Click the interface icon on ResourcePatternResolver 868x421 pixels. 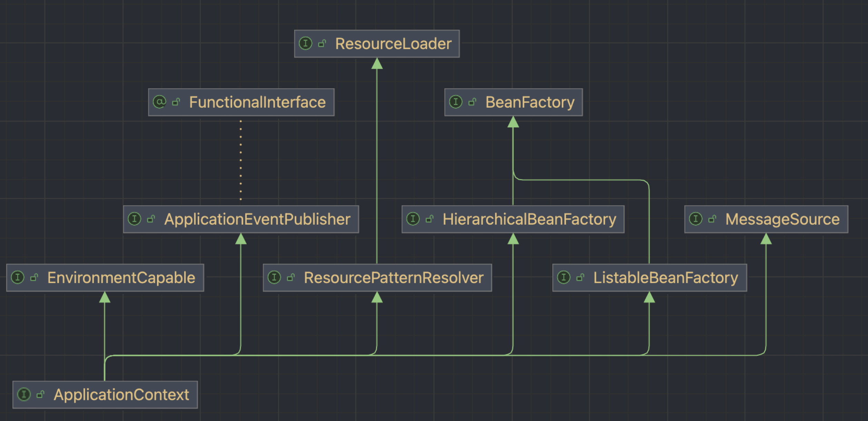tap(275, 277)
